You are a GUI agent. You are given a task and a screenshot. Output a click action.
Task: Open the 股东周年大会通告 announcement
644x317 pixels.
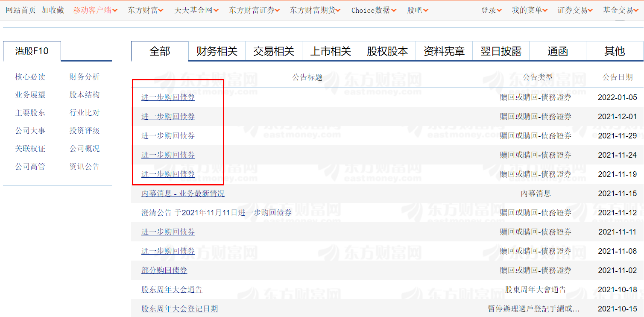172,290
